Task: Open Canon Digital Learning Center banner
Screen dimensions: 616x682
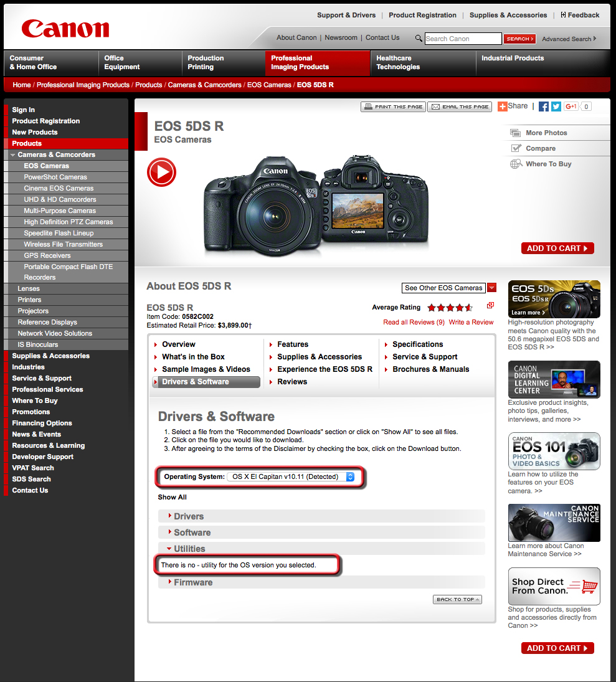Action: pos(554,379)
